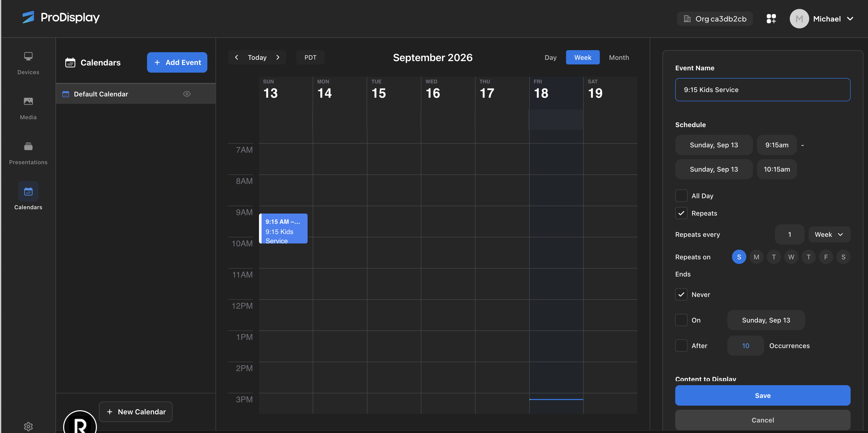The image size is (868, 433).
Task: Click Michael's avatar circle
Action: point(799,19)
